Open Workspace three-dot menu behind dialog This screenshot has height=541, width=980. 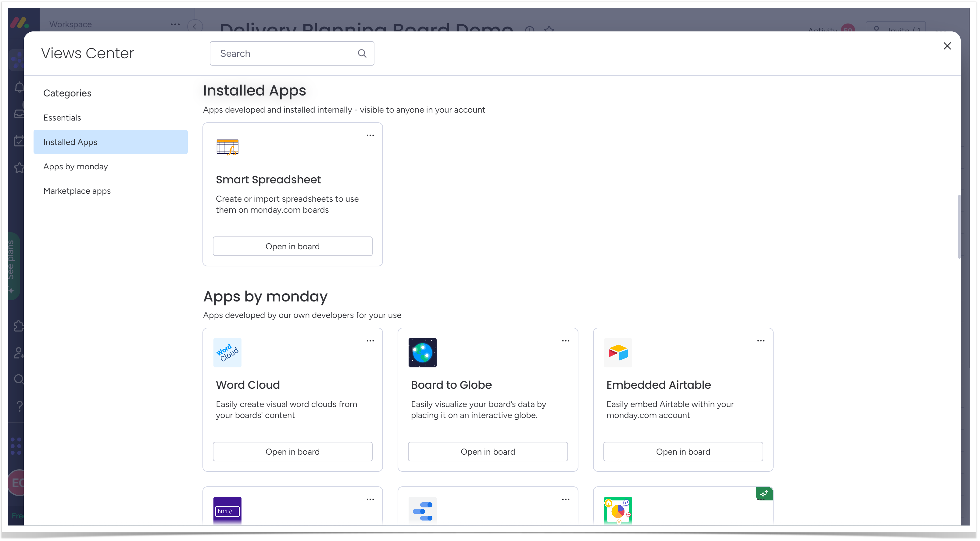[x=175, y=24]
